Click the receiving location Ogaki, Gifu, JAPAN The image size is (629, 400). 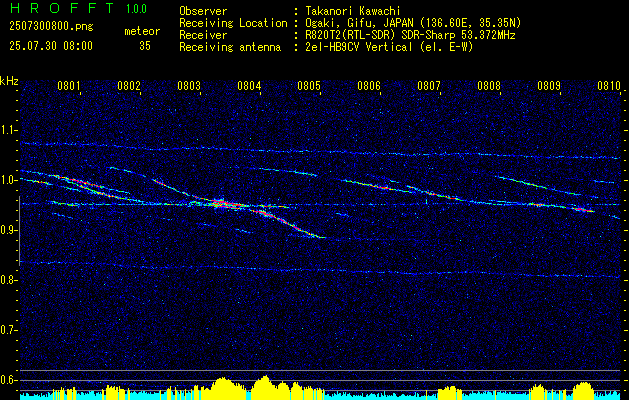point(359,24)
